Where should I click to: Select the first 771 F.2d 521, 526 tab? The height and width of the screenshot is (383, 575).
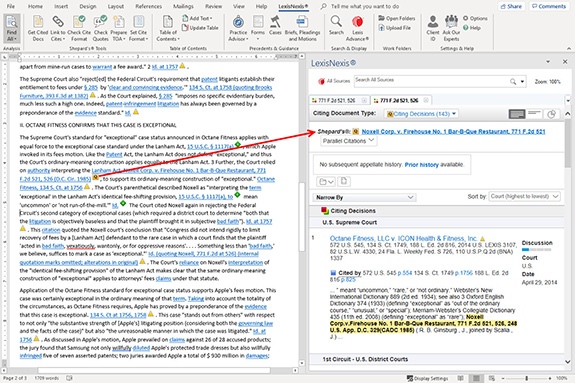pyautogui.click(x=336, y=100)
